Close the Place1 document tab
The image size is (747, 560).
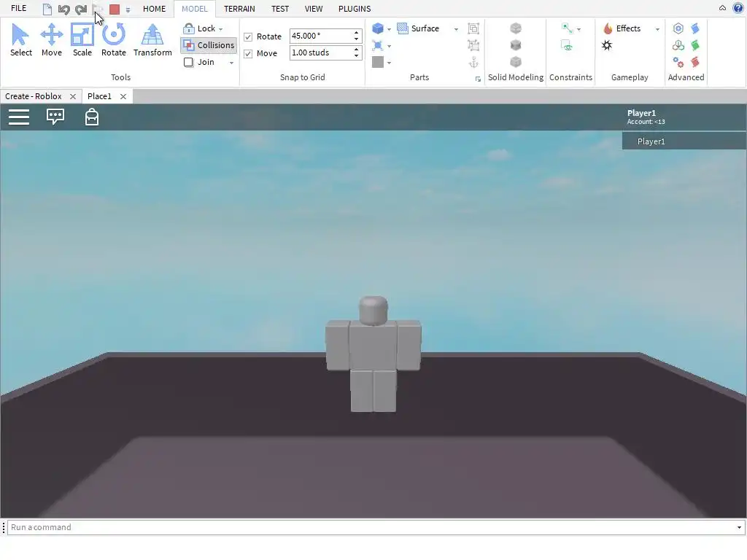(x=123, y=96)
